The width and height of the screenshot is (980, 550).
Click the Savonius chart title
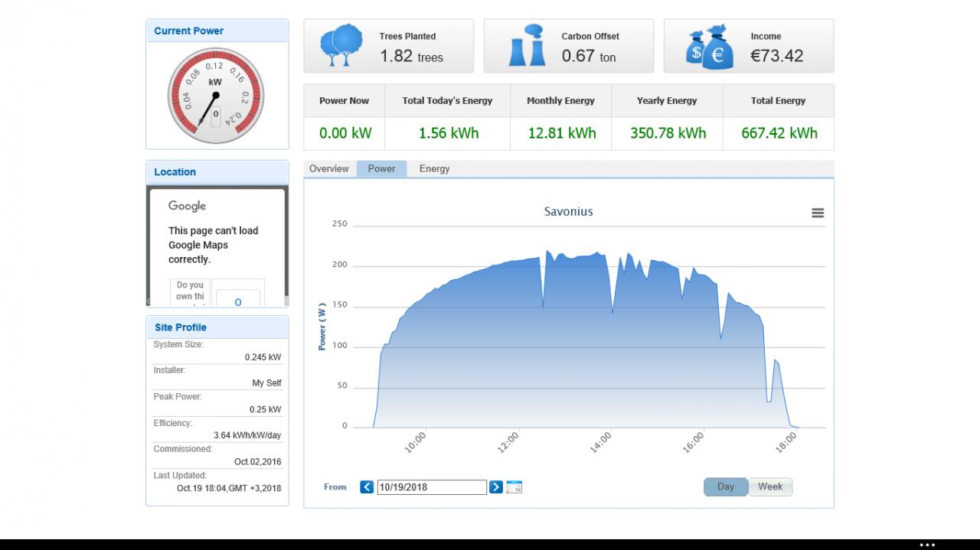(568, 212)
